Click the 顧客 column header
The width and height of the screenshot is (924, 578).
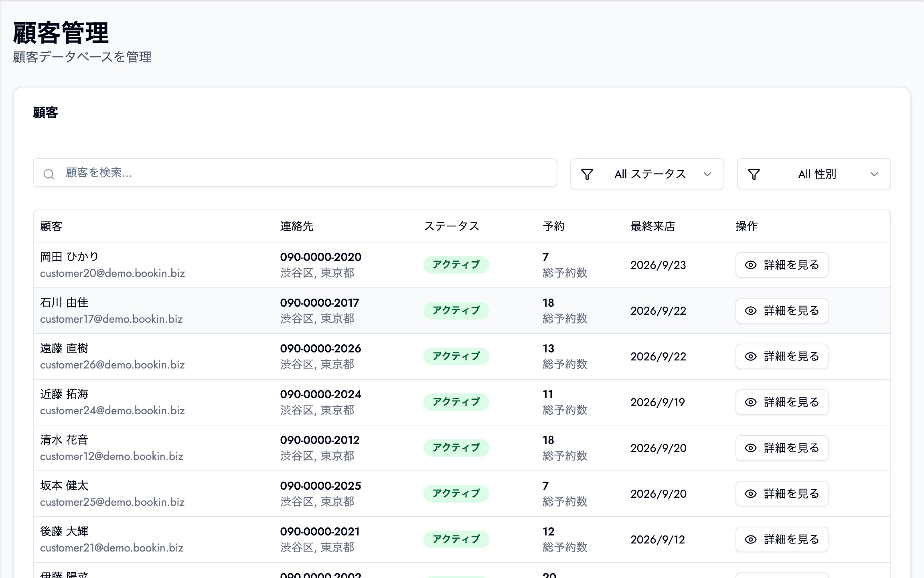click(51, 226)
